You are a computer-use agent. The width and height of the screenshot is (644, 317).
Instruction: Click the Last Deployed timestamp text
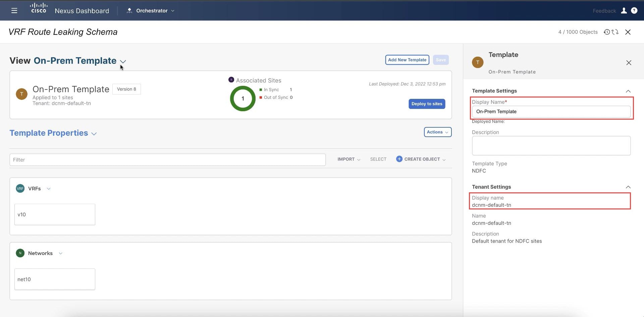coord(407,84)
